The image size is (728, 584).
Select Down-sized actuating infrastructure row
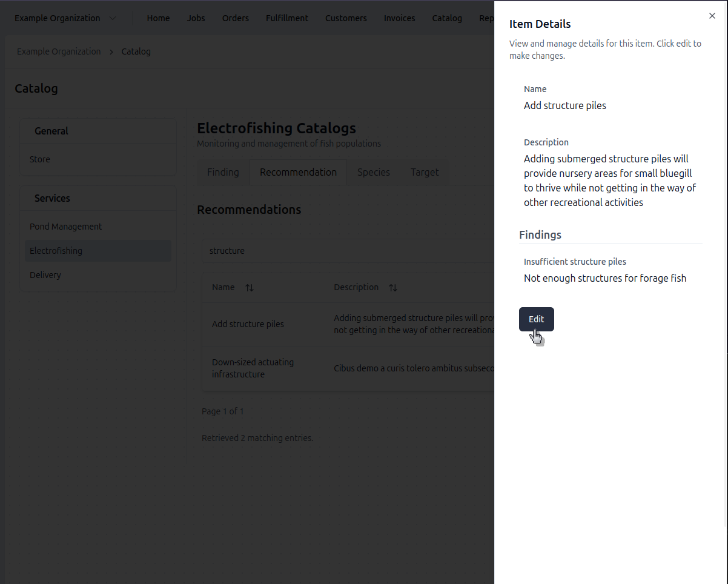click(x=253, y=368)
